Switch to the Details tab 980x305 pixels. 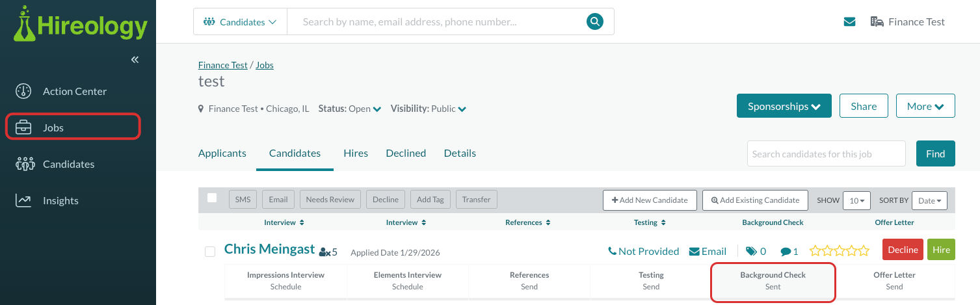click(460, 153)
